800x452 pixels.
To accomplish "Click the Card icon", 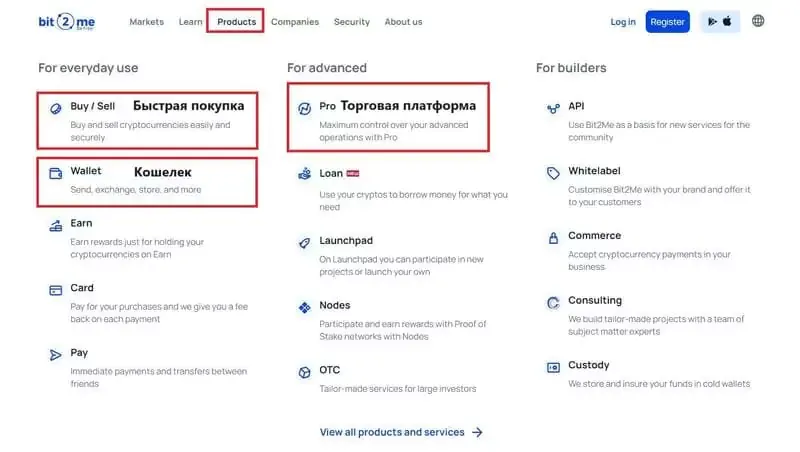I will pyautogui.click(x=56, y=290).
